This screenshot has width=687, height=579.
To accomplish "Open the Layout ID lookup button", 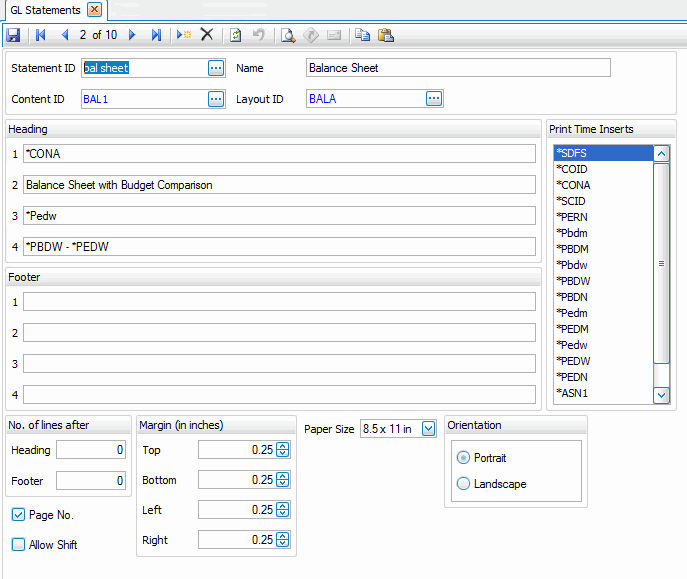I will coord(434,98).
